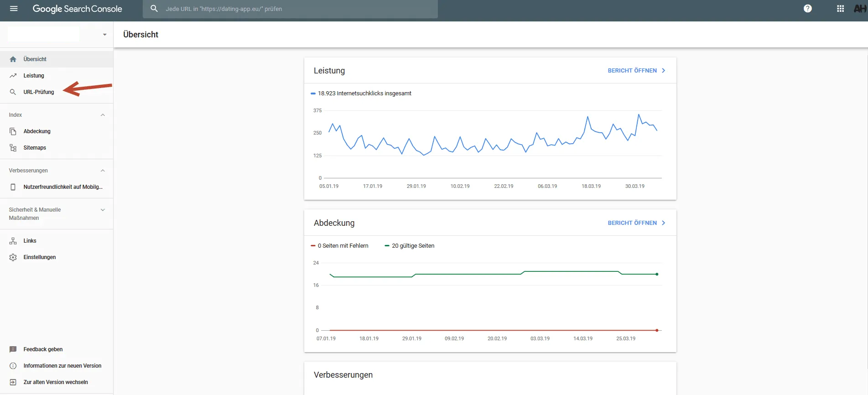Open Einstellungen in the sidebar
Image resolution: width=868 pixels, height=395 pixels.
point(57,257)
